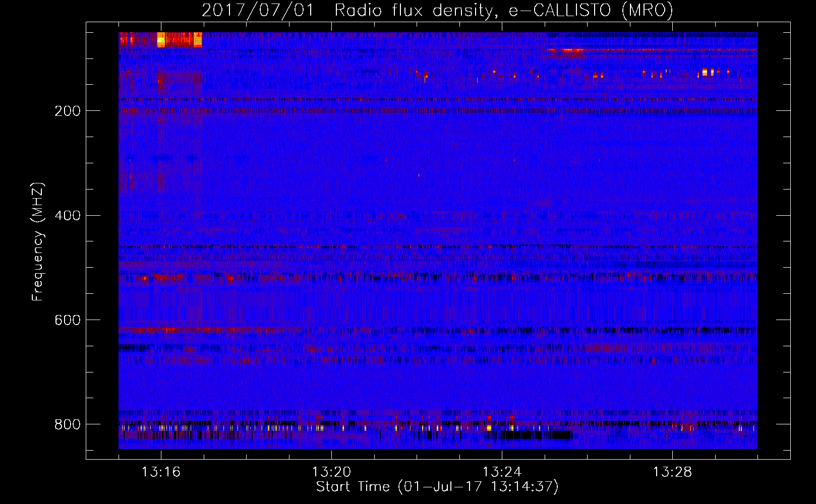
Task: Click the 13:16 time tick label
Action: click(x=161, y=472)
